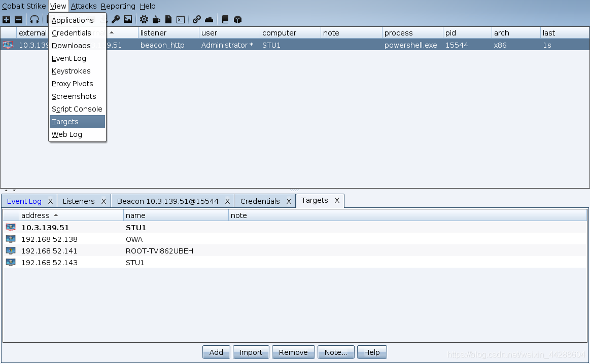Click the cloud manage web server icon

209,20
